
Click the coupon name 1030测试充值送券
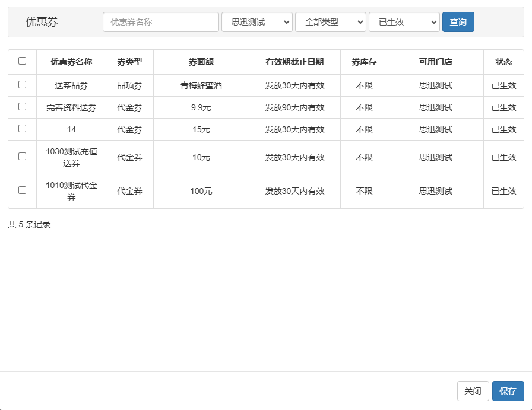[x=71, y=157]
